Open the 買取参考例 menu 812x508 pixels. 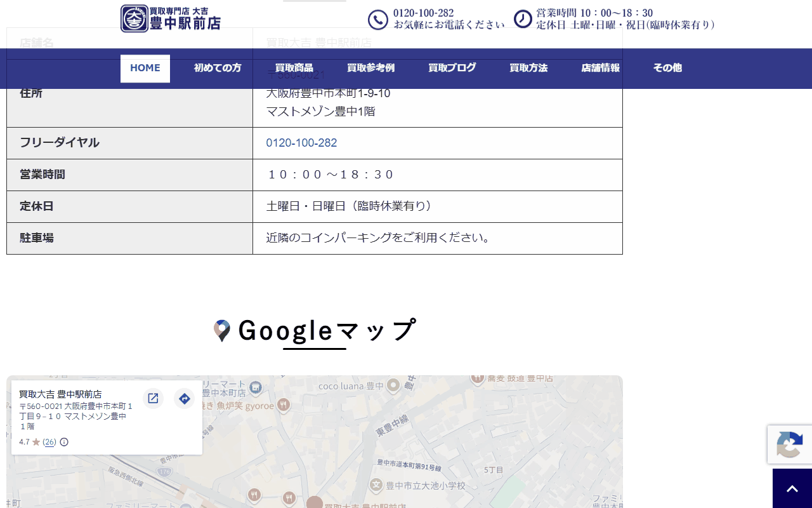[370, 68]
